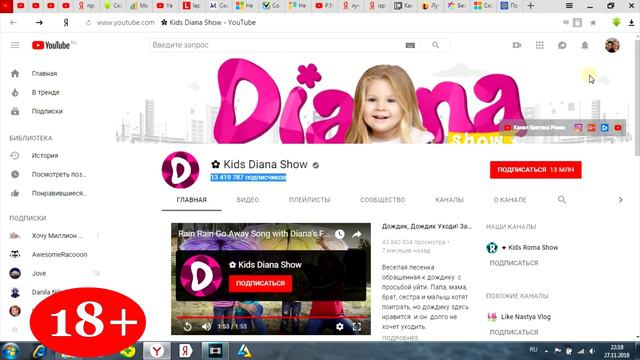The width and height of the screenshot is (640, 360).
Task: Expand more channel tabs with right chevron
Action: [620, 200]
